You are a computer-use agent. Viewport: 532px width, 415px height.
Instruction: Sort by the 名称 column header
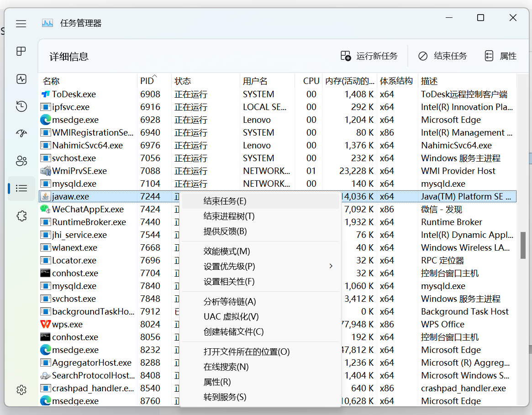coord(88,81)
